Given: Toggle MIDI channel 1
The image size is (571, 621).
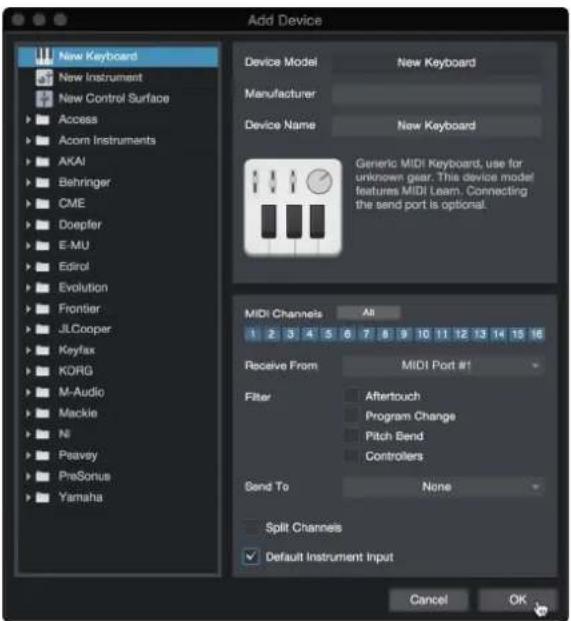Looking at the screenshot, I should (253, 334).
